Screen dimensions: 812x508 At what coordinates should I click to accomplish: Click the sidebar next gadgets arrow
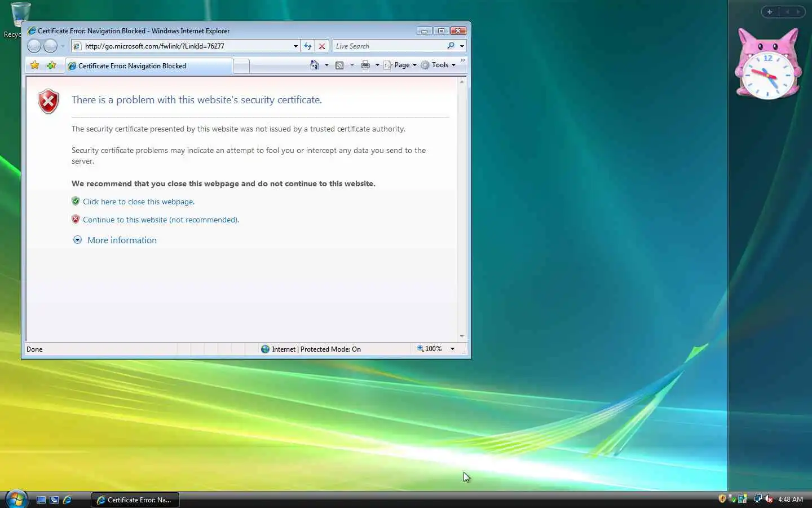[x=798, y=12]
